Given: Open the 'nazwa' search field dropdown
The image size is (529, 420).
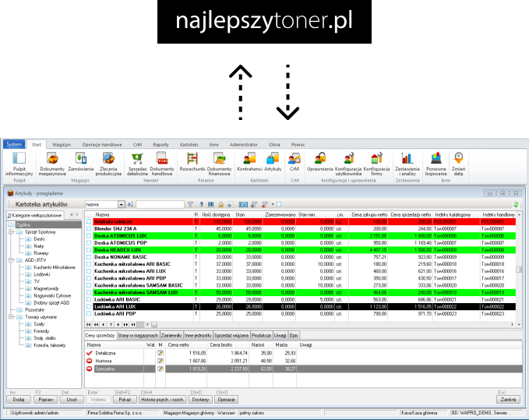Looking at the screenshot, I should (121, 204).
